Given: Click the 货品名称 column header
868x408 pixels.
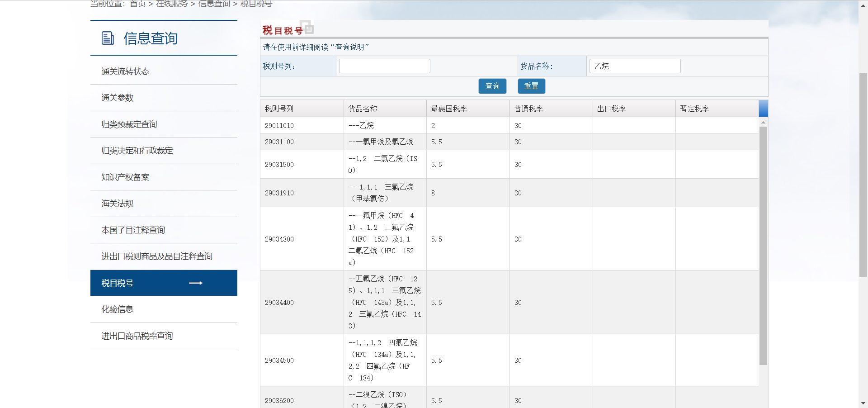Looking at the screenshot, I should point(385,109).
